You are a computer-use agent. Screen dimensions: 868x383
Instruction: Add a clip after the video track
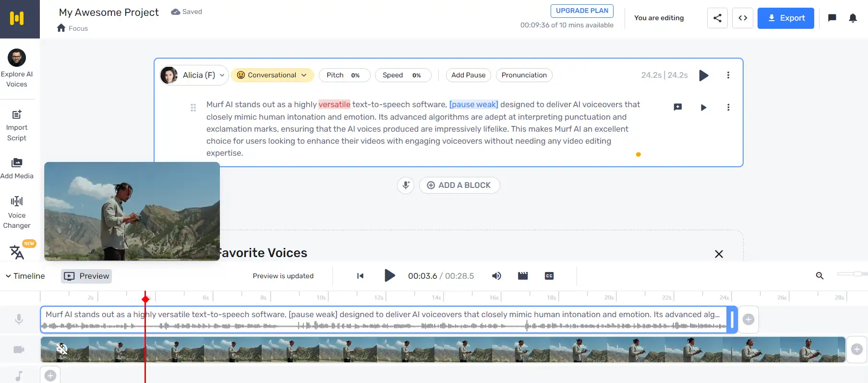coord(857,349)
